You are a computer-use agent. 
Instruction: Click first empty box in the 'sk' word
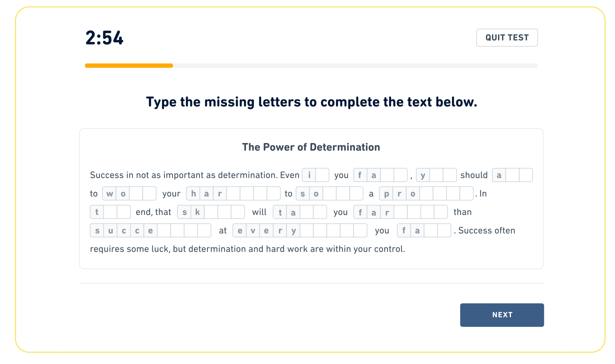211,212
